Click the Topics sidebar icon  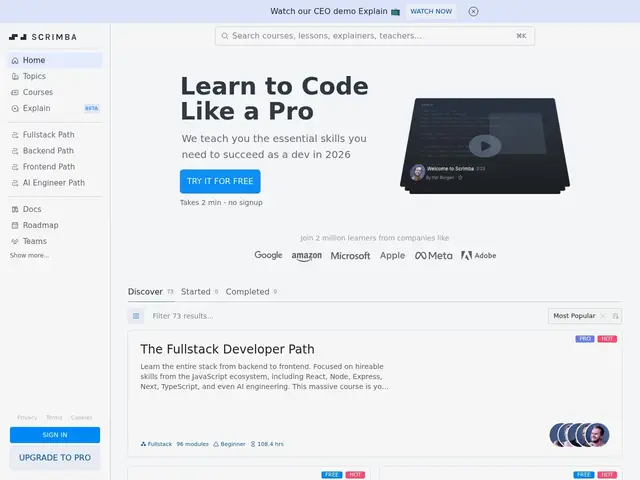tap(15, 76)
